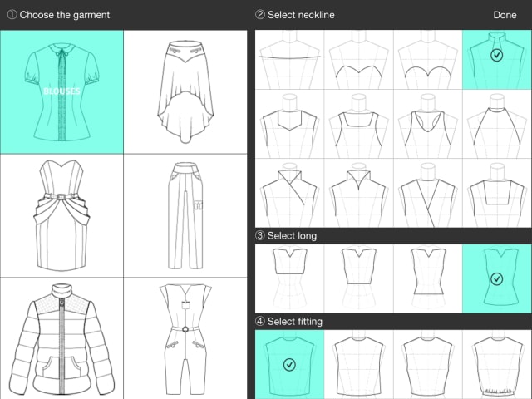The width and height of the screenshot is (532, 399).
Task: Select the asymmetric wrap collar neckline
Action: tap(289, 193)
